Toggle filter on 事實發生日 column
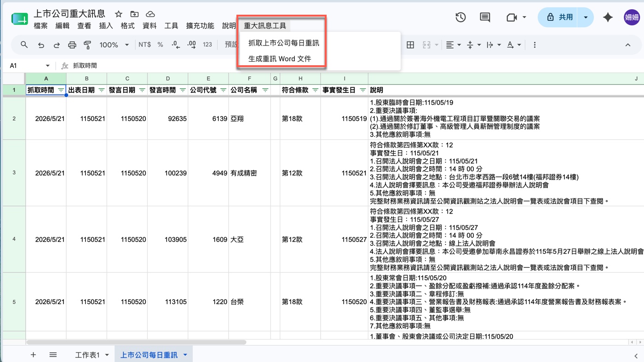This screenshot has width=644, height=362. (362, 90)
